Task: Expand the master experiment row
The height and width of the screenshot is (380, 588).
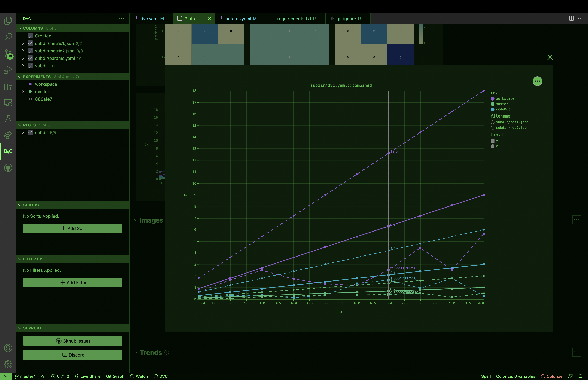Action: 23,92
